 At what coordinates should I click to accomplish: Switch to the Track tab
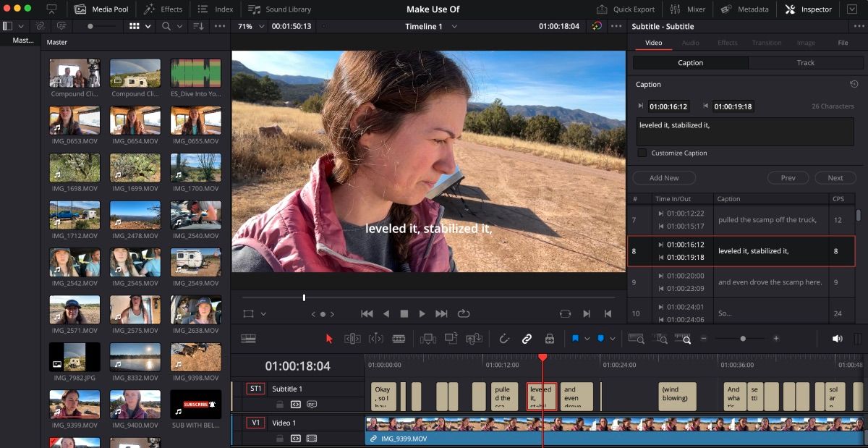click(x=806, y=63)
